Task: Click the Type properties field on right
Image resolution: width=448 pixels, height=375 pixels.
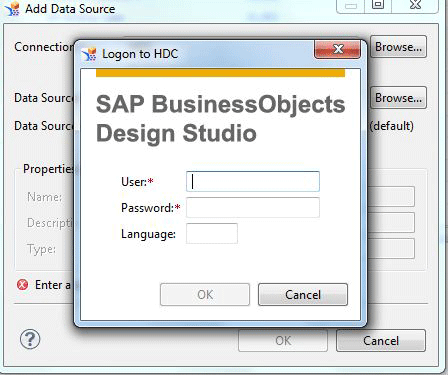Action: [x=391, y=249]
